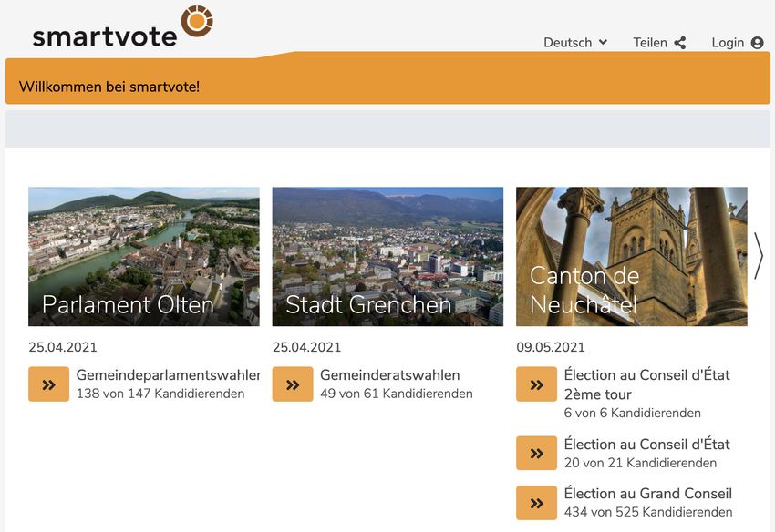
Task: Click arrow button for Gemeindeparlamentswahlen Olten
Action: tap(48, 384)
